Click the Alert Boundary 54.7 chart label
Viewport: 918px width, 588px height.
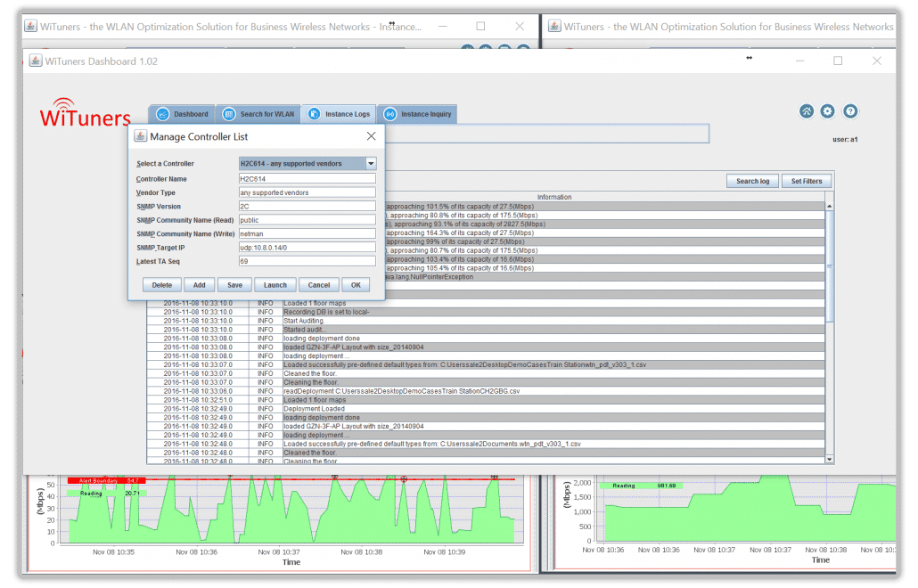109,481
